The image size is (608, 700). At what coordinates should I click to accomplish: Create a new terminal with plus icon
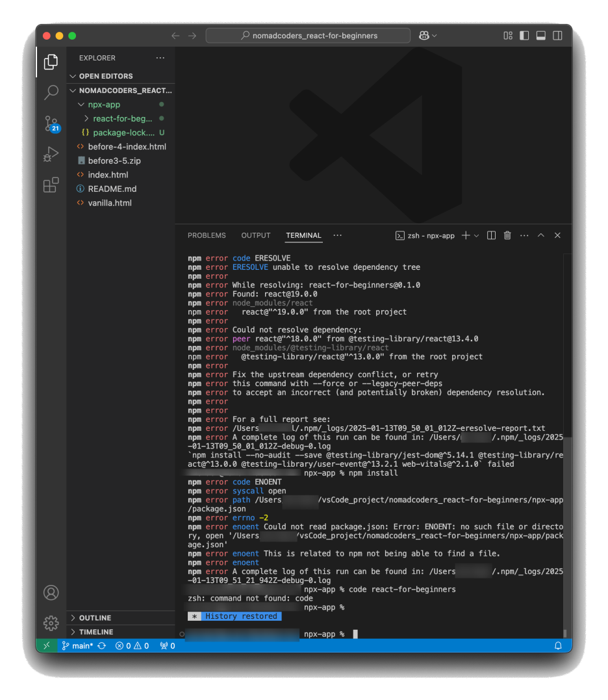tap(466, 235)
